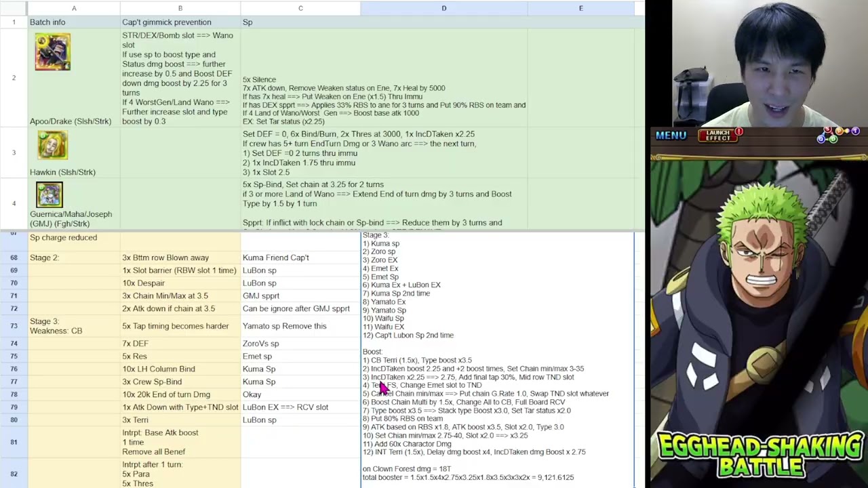Click the Apoo/Drake character thumbnail image
The height and width of the screenshot is (488, 868).
tap(52, 52)
